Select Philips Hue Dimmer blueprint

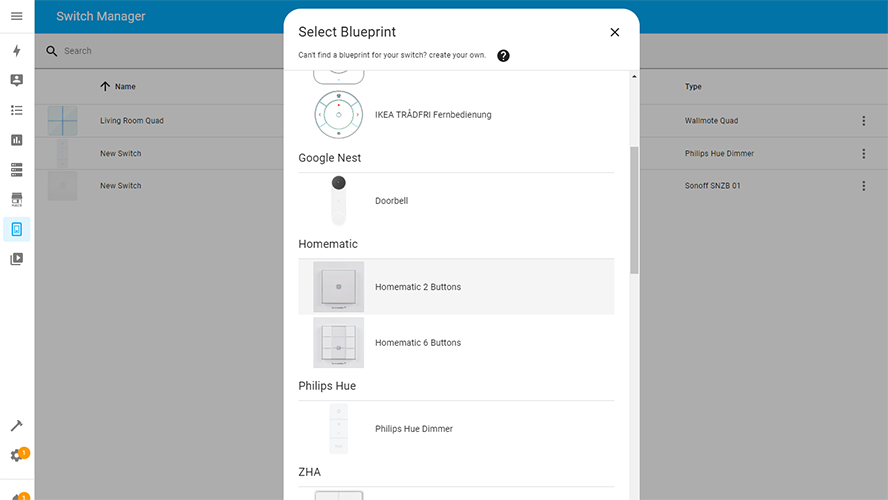[456, 429]
